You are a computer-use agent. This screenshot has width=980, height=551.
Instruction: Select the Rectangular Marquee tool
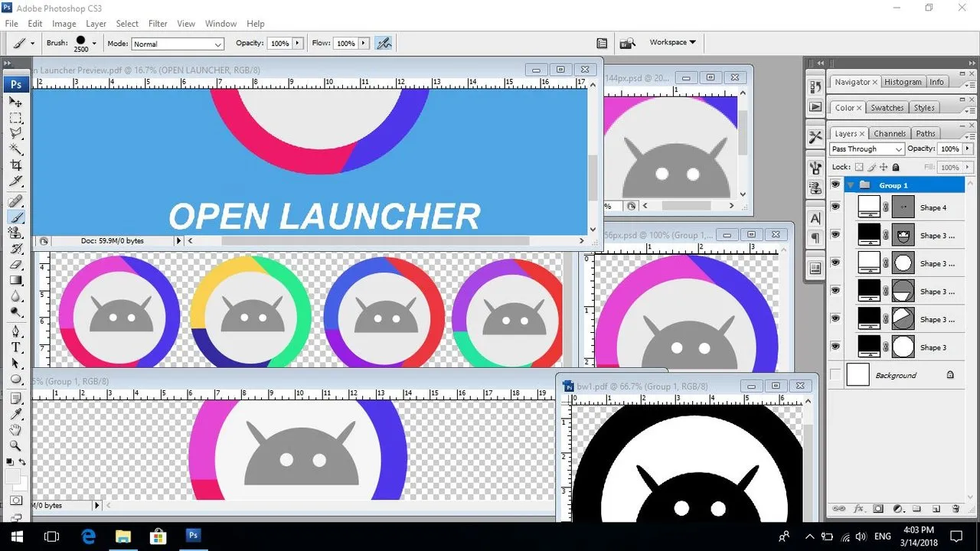click(x=15, y=118)
